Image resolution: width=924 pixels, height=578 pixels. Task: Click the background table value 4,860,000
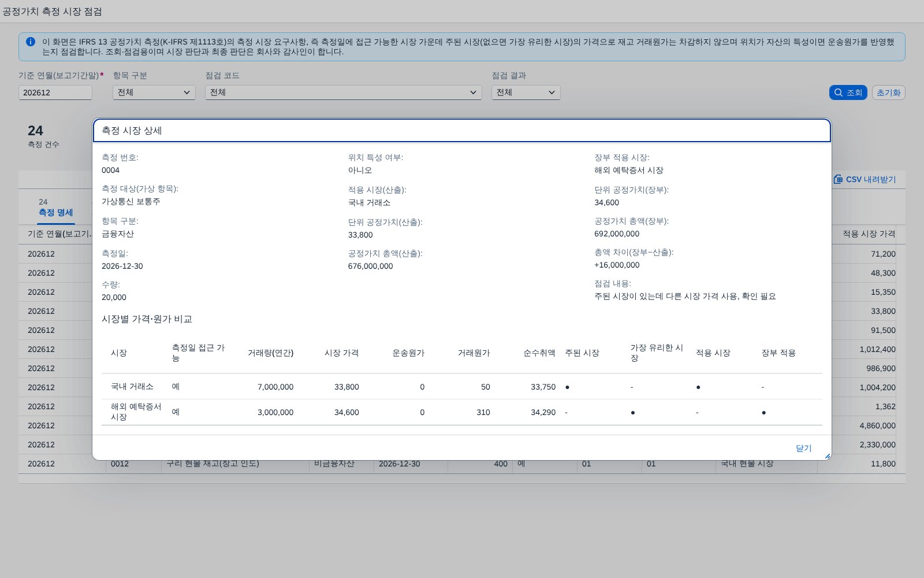877,425
